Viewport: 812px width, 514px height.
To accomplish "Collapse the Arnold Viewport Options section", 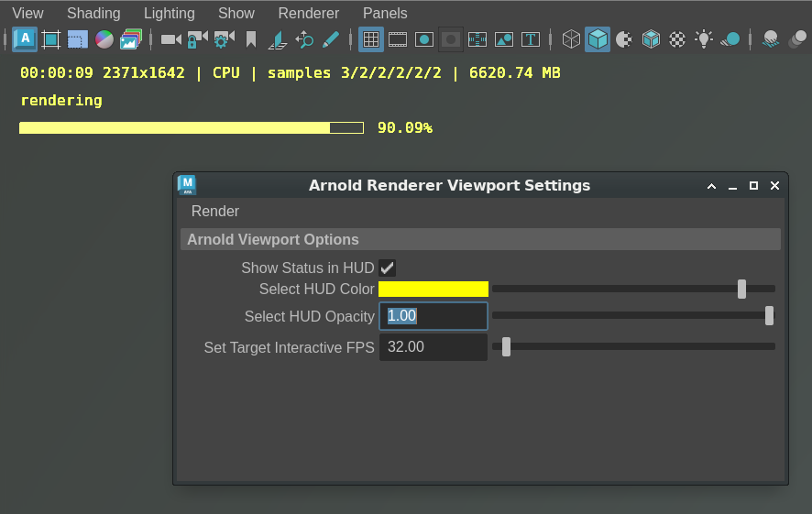I will (273, 239).
